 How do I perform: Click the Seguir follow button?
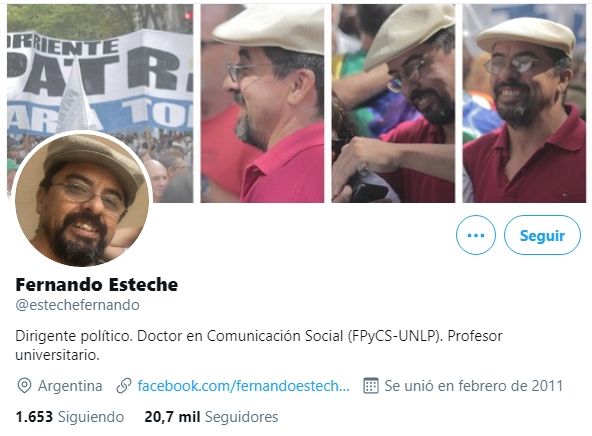542,235
